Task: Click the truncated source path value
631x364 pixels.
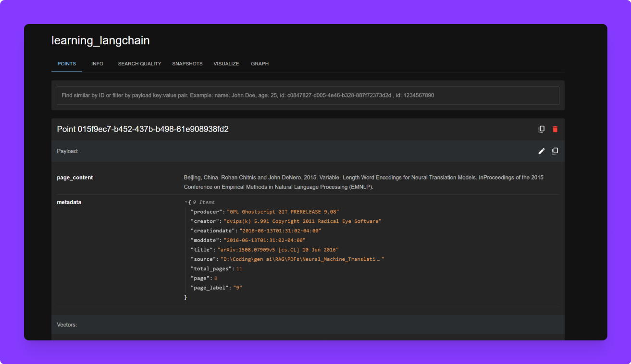Action: point(302,259)
